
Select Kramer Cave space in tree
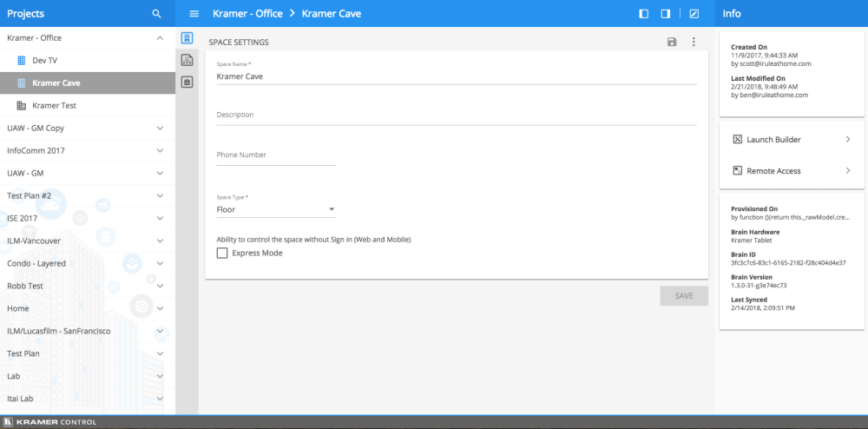coord(88,83)
